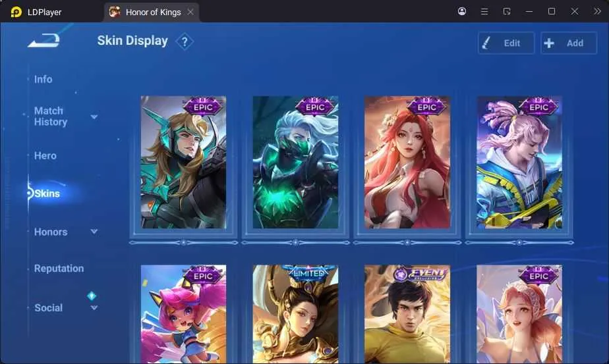Open LDPlayer user account icon
The image size is (609, 364).
tap(462, 11)
